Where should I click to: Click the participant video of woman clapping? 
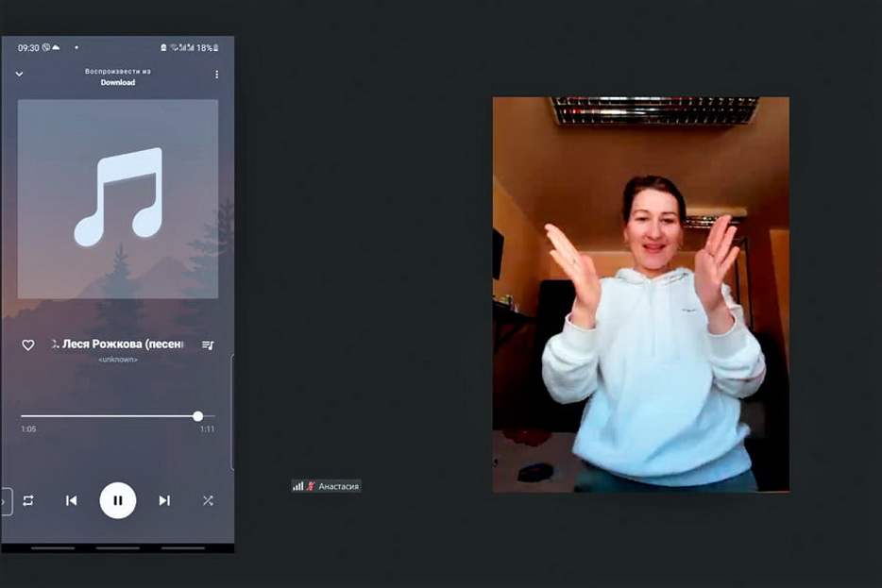(640, 294)
